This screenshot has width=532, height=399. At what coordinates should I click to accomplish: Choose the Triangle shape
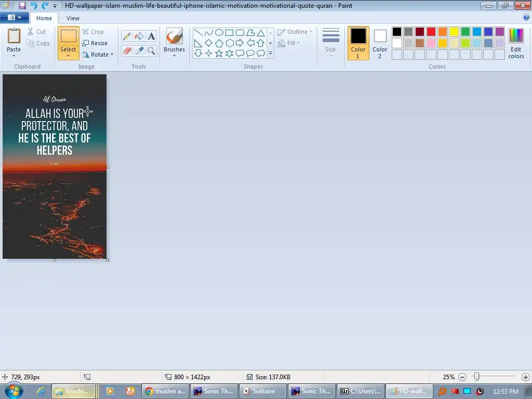tap(261, 33)
